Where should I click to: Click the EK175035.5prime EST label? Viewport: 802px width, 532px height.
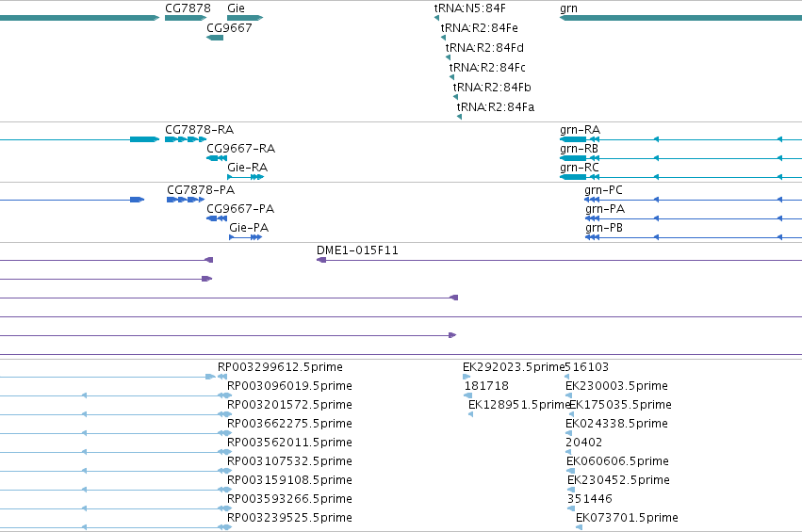coord(621,405)
